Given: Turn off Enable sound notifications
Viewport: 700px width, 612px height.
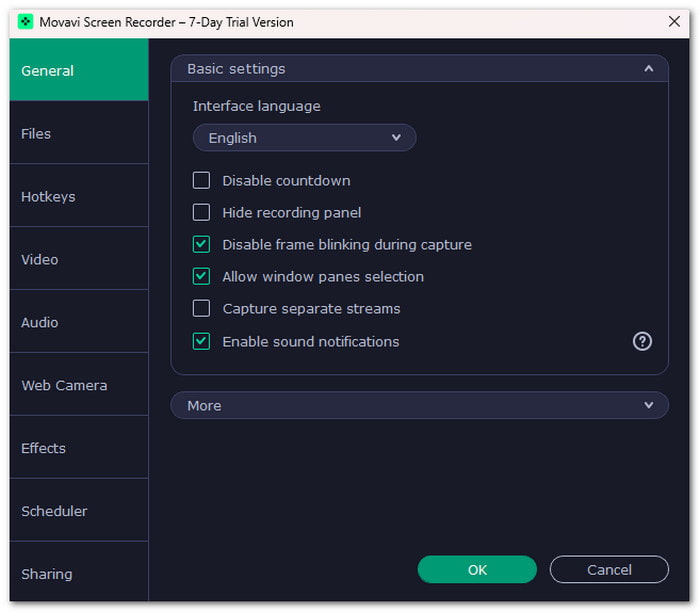Looking at the screenshot, I should [201, 341].
